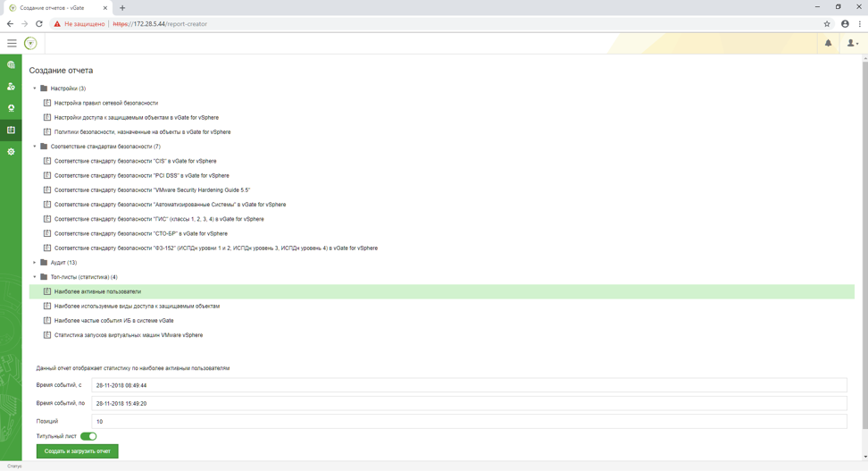Select Настройки доступа к защищаемым объектам report

tap(136, 117)
